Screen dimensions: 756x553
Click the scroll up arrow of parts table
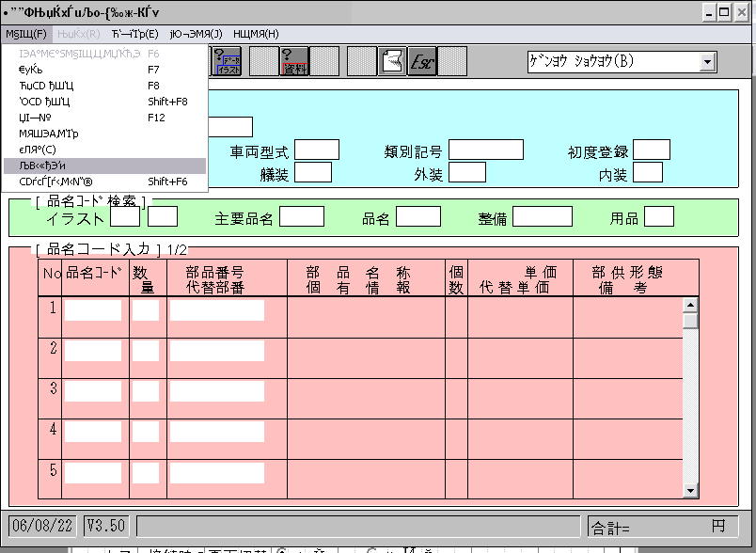tap(691, 305)
